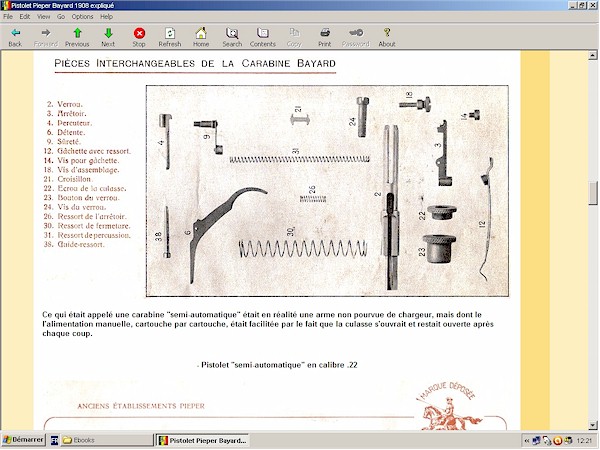This screenshot has width=600, height=450.
Task: Click the Copy toolbar icon
Action: coord(294,33)
